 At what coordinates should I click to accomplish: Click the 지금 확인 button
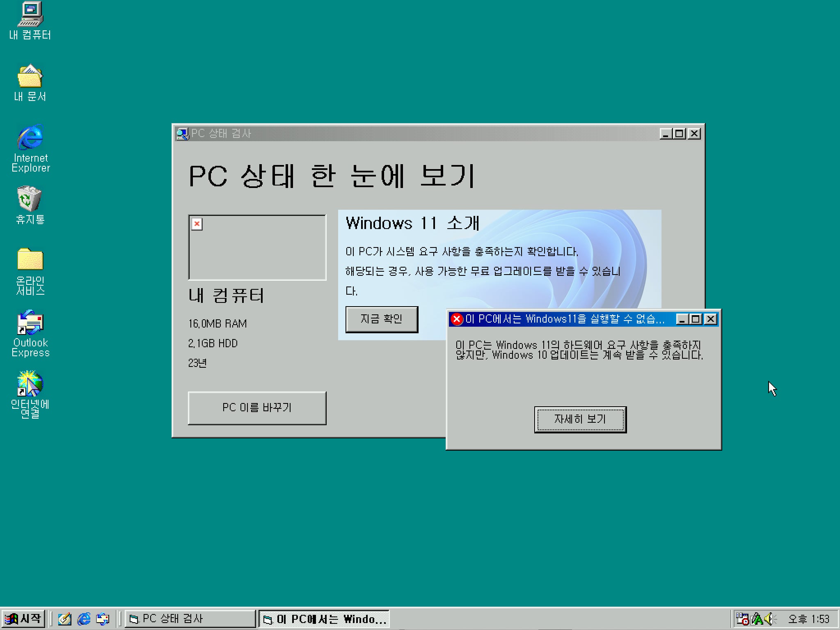coord(382,319)
